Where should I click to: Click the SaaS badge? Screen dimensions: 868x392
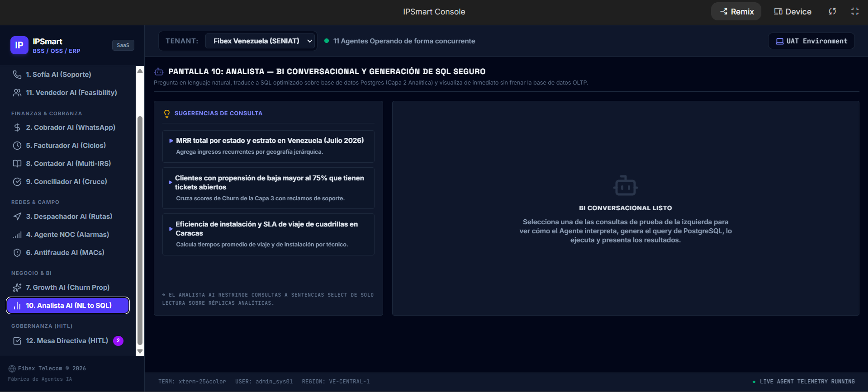123,45
